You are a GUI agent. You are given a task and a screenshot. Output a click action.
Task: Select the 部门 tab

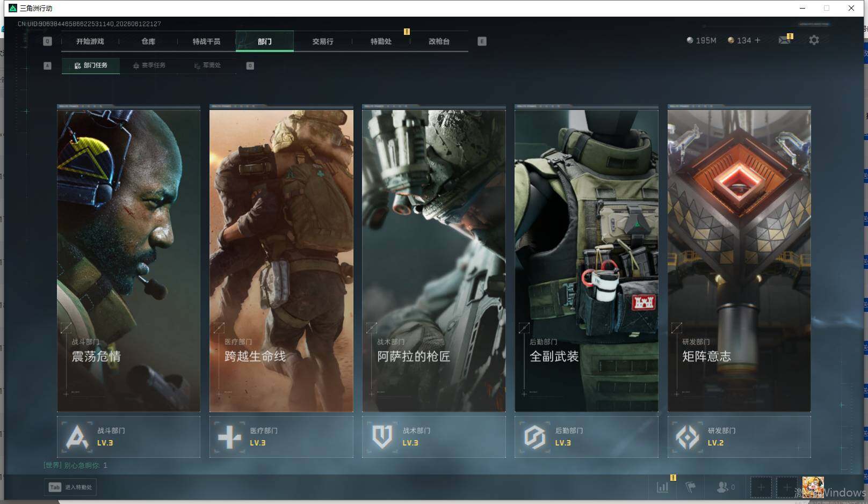[265, 41]
